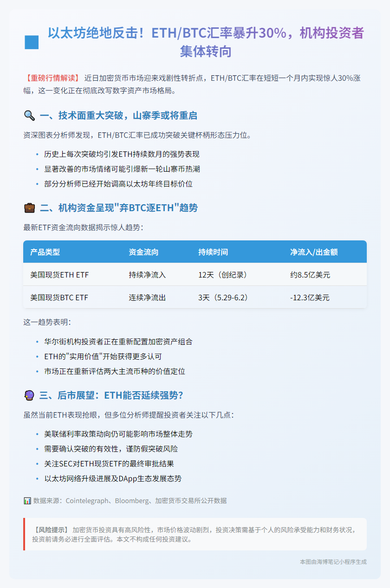Screen dimensions: 390x588
Task: Click bullet 显著改善的市场情绪可能引爆新一轮山寨币热潮
Action: [x=122, y=169]
